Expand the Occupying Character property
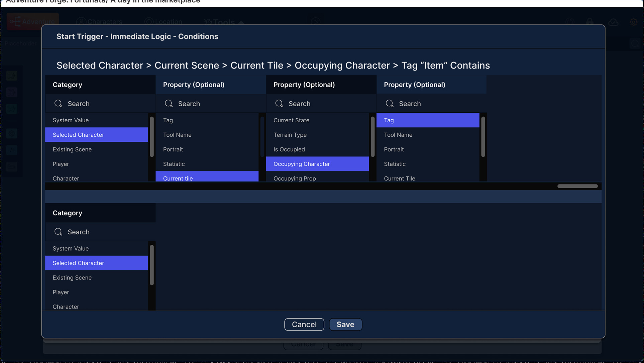 pos(317,164)
